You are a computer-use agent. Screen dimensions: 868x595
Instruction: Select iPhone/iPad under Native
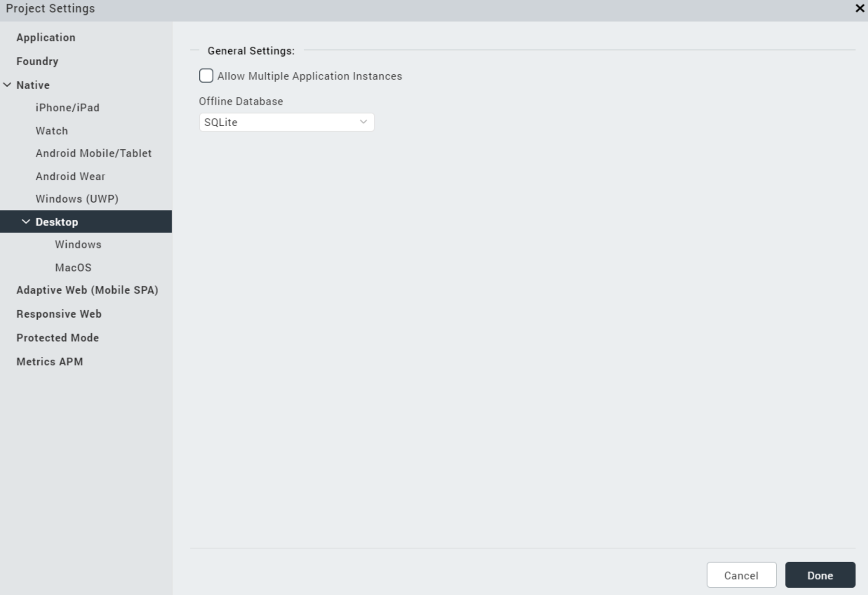[67, 108]
